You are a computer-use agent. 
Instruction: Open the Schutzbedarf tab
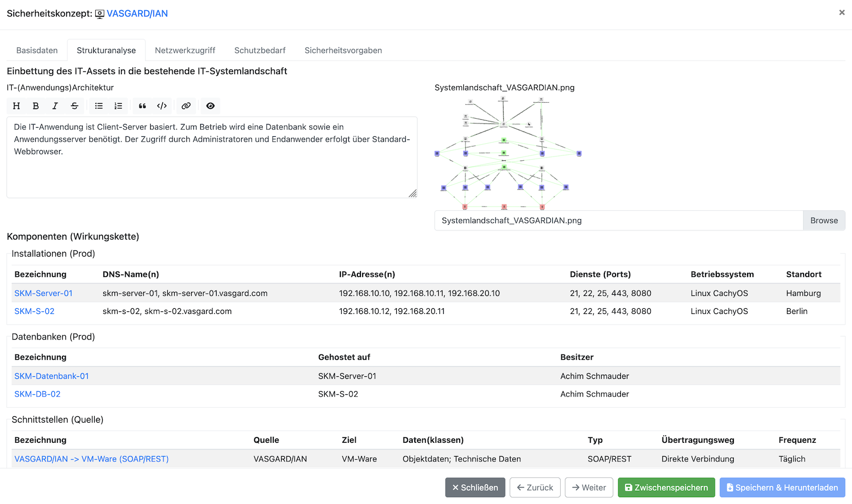(260, 51)
